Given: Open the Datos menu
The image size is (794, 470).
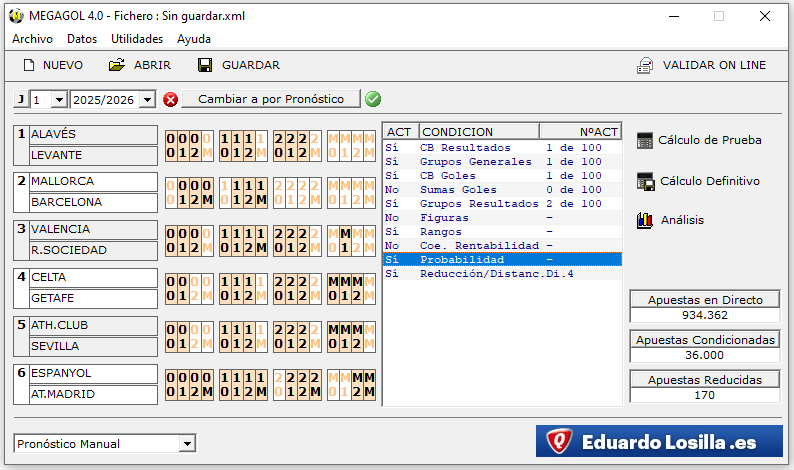Looking at the screenshot, I should (82, 39).
